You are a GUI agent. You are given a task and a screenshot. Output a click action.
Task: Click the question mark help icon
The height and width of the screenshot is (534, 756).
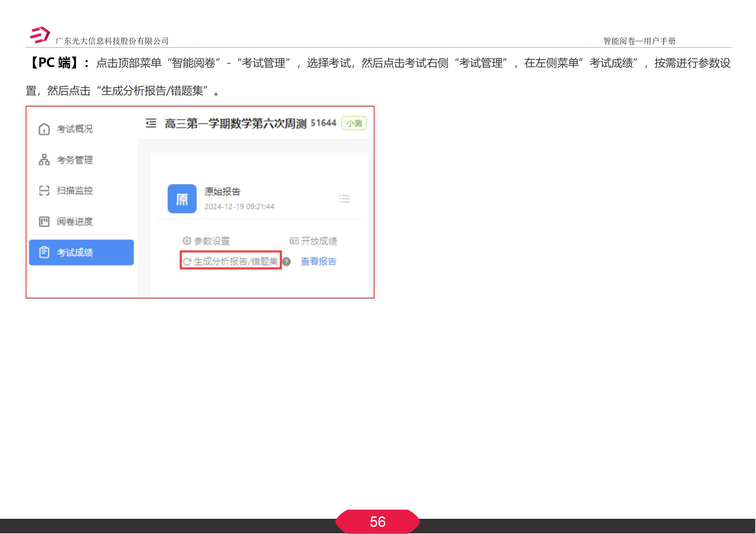[286, 261]
